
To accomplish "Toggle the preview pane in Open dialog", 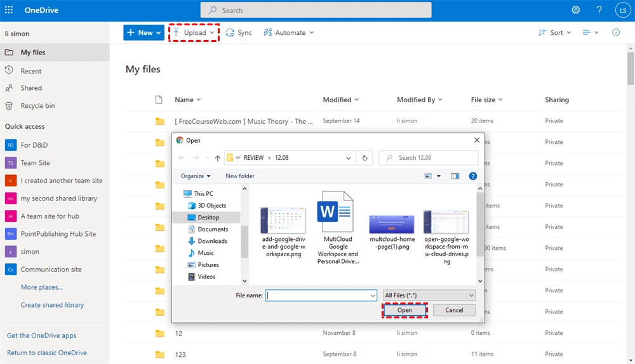I will [x=455, y=176].
